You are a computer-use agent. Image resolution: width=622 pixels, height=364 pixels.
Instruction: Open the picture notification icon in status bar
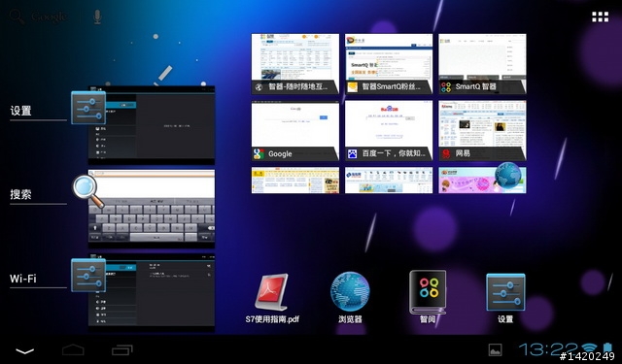[x=495, y=349]
